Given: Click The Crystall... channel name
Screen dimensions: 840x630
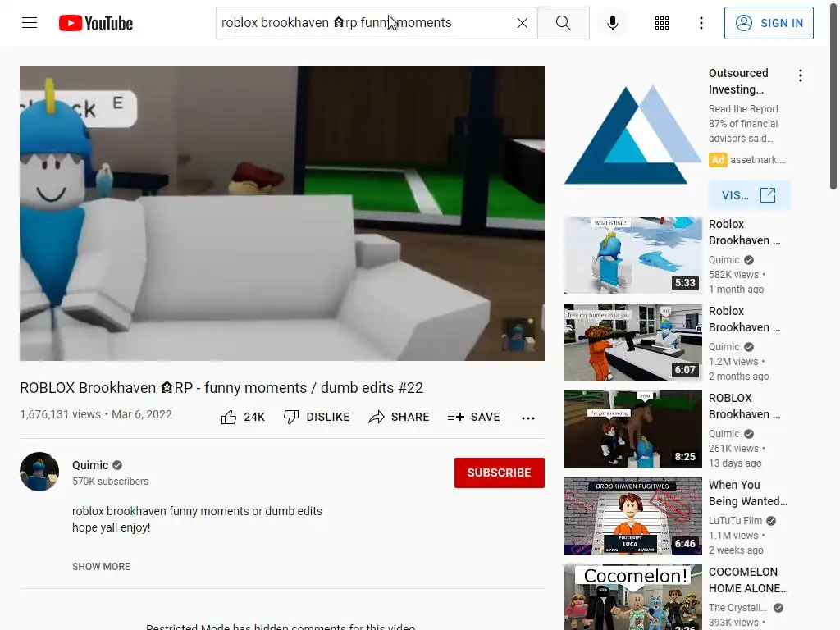Looking at the screenshot, I should tap(737, 608).
